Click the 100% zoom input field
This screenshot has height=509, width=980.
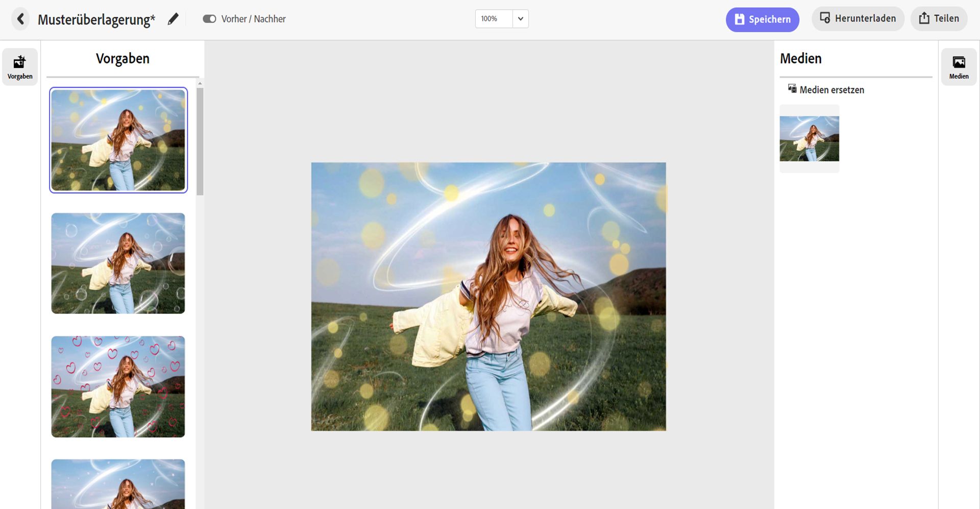[x=494, y=19]
